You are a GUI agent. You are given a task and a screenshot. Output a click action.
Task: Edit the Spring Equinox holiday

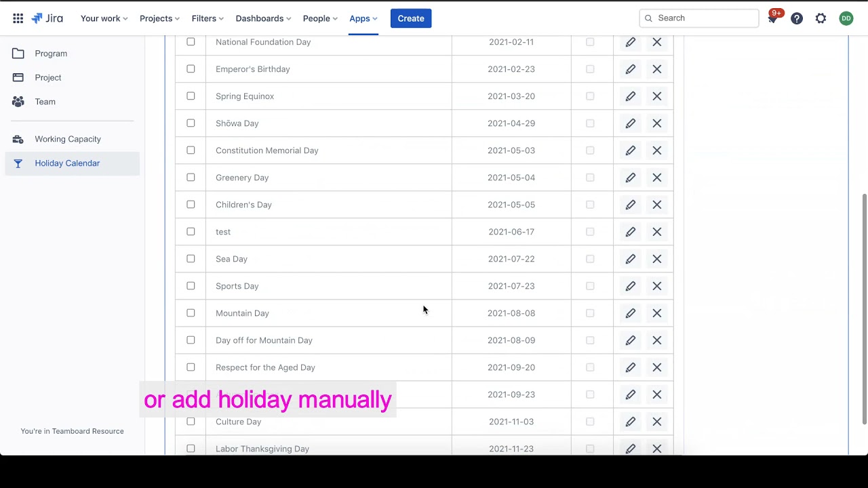coord(631,96)
